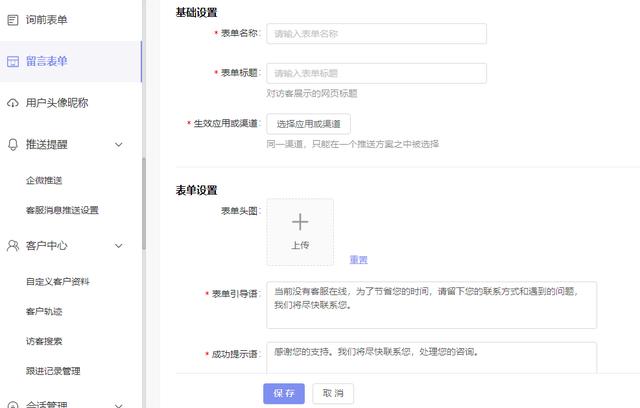Click the 客户中心 person icon
This screenshot has height=408, width=640.
[x=13, y=245]
